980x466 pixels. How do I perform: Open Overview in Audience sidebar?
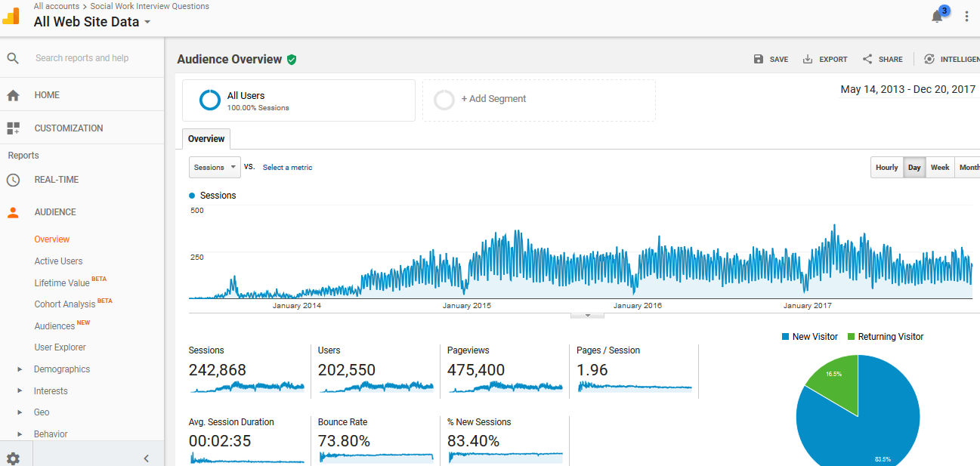tap(52, 239)
